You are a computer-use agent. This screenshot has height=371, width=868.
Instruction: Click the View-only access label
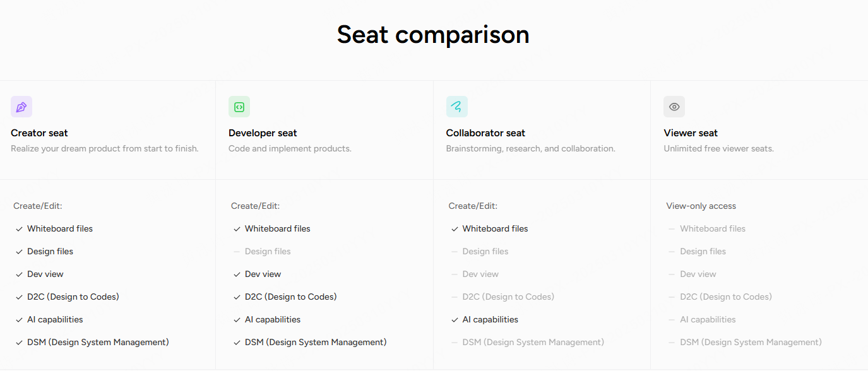(x=701, y=206)
